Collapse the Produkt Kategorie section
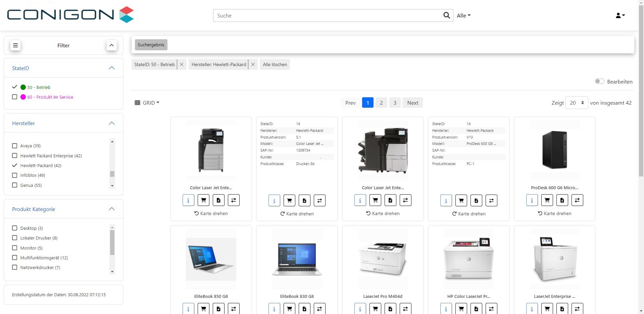Viewport: 644px width, 314px height. (x=112, y=209)
